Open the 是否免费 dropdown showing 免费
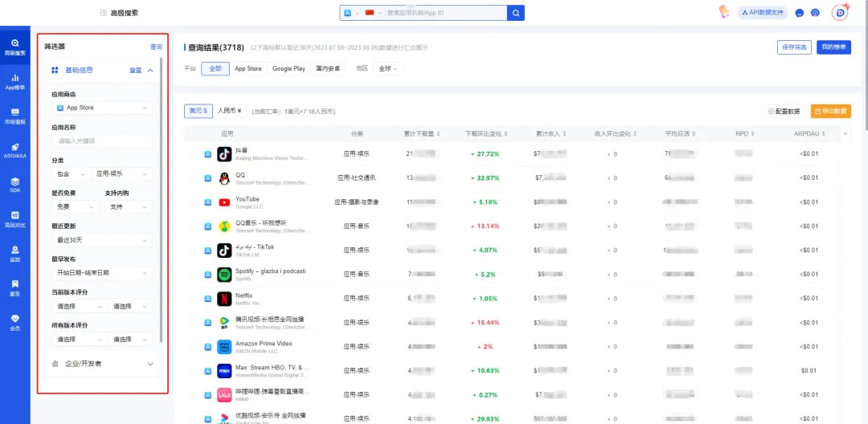This screenshot has height=424, width=868. [76, 206]
